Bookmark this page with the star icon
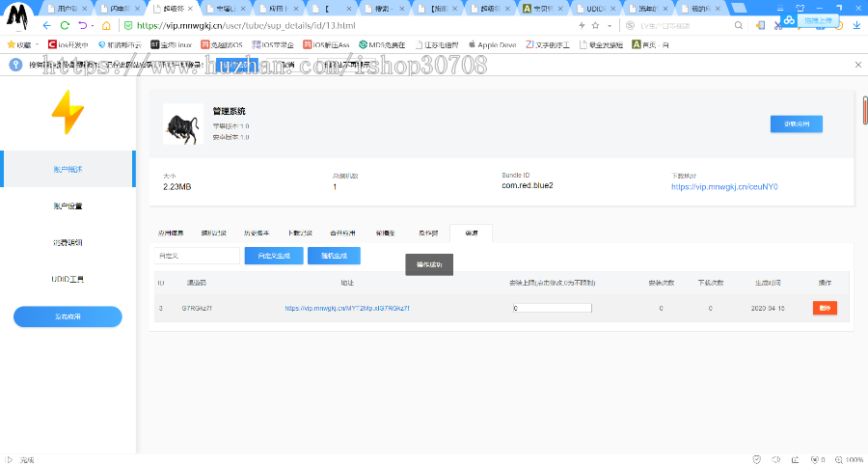 click(596, 25)
